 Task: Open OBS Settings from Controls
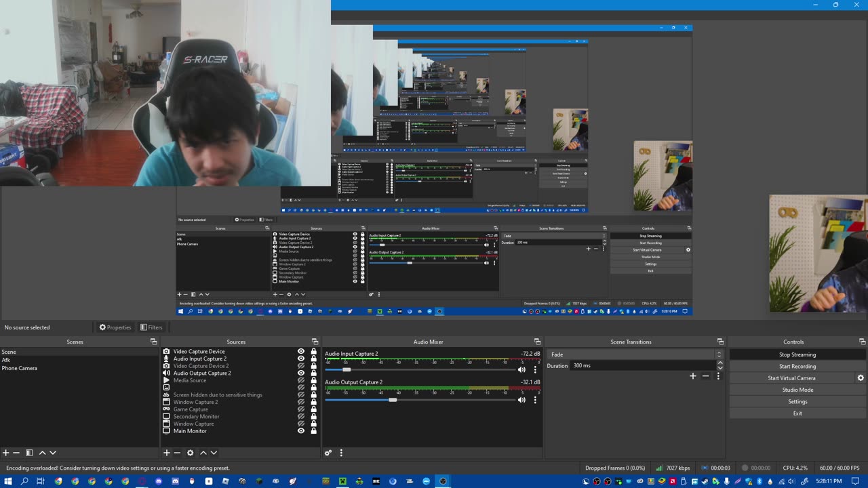[x=797, y=402]
